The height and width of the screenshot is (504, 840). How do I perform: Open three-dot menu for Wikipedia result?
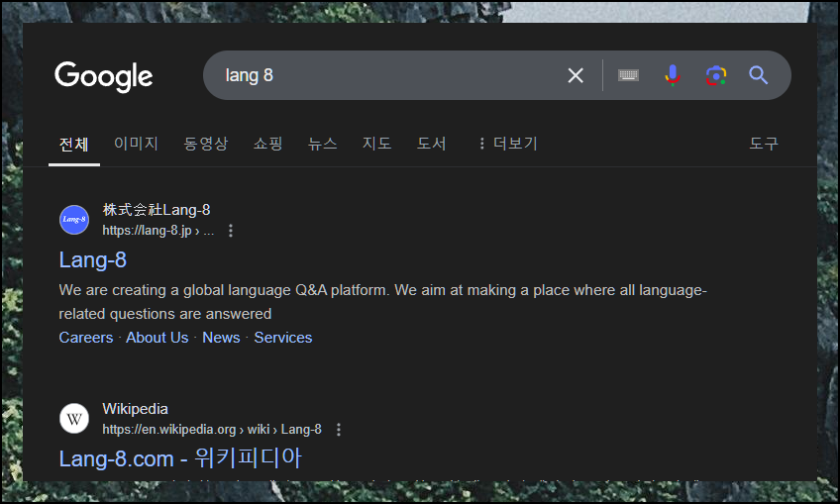coord(339,430)
